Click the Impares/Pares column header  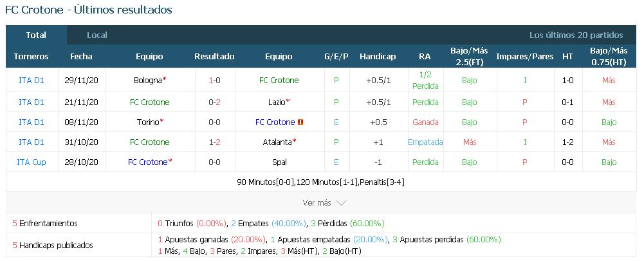(525, 57)
